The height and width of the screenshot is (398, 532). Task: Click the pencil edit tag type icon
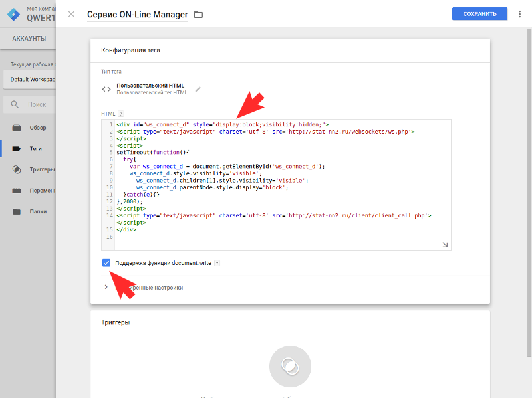(x=198, y=90)
